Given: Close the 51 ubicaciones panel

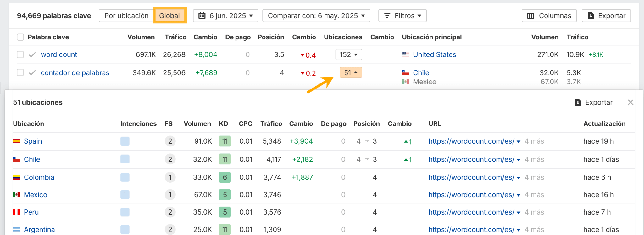Looking at the screenshot, I should (630, 102).
